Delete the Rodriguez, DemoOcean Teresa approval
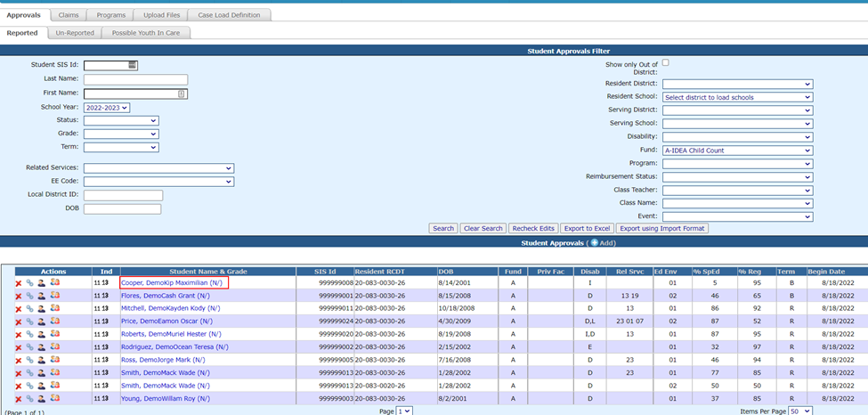 19,348
